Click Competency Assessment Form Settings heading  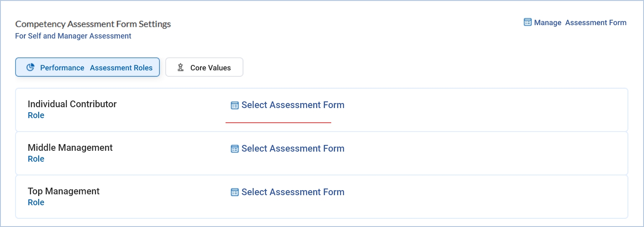click(93, 24)
